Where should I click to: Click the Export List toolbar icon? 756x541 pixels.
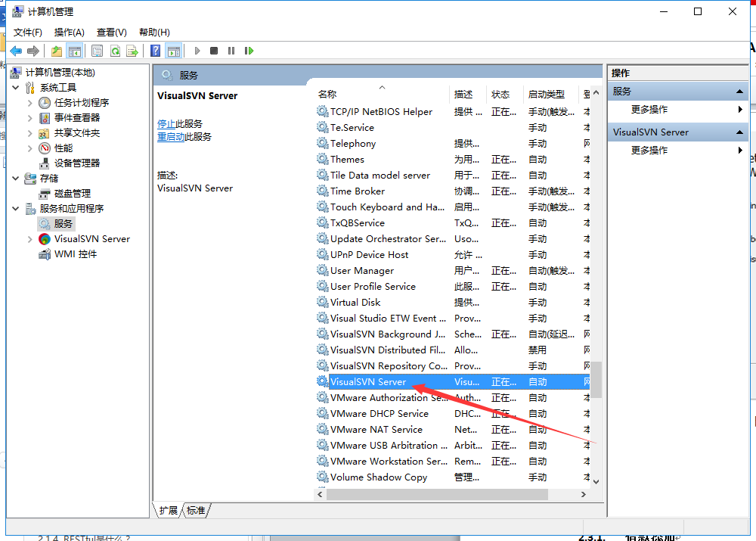(132, 51)
